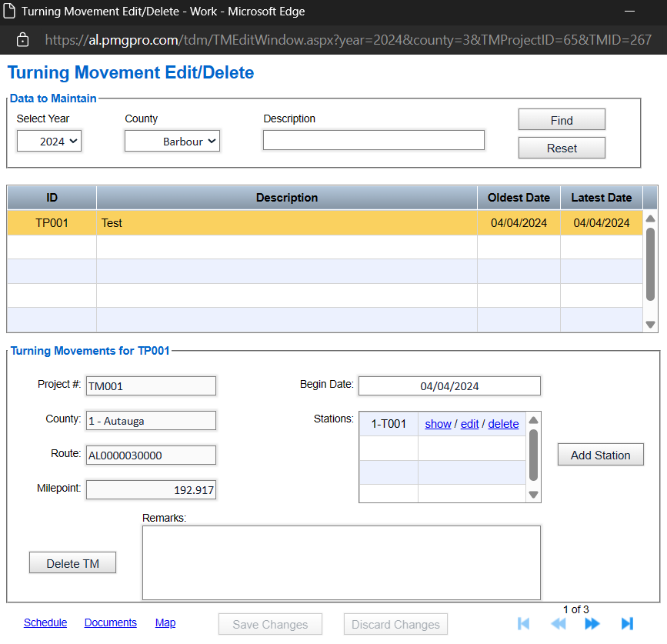
Task: Click the Discard Changes button
Action: 395,624
